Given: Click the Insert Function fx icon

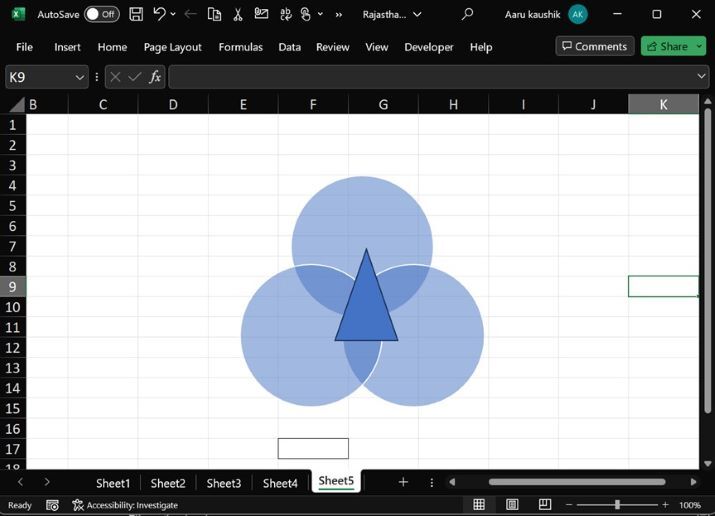Looking at the screenshot, I should [155, 77].
